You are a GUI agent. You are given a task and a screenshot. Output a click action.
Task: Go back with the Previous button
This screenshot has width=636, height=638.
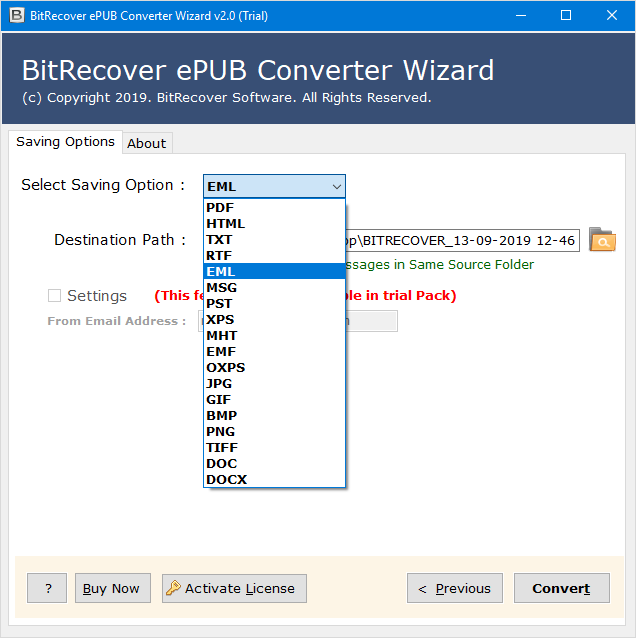(455, 588)
